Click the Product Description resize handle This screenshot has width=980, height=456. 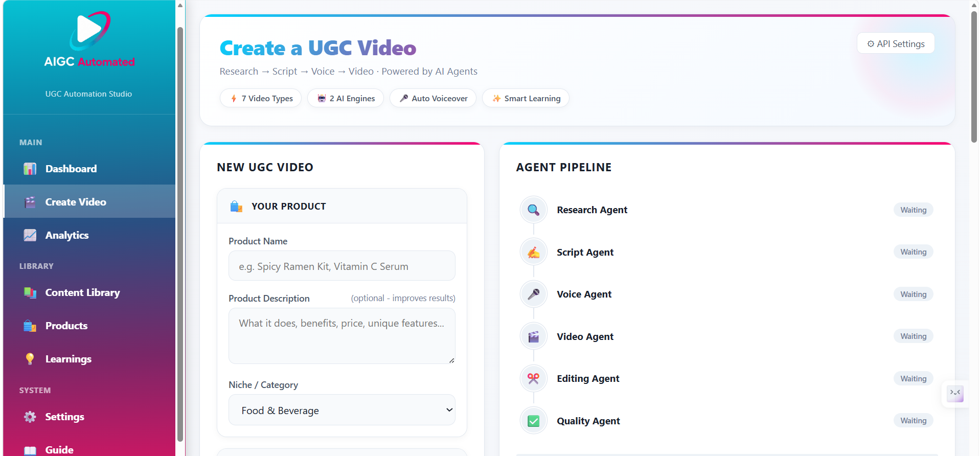(451, 360)
